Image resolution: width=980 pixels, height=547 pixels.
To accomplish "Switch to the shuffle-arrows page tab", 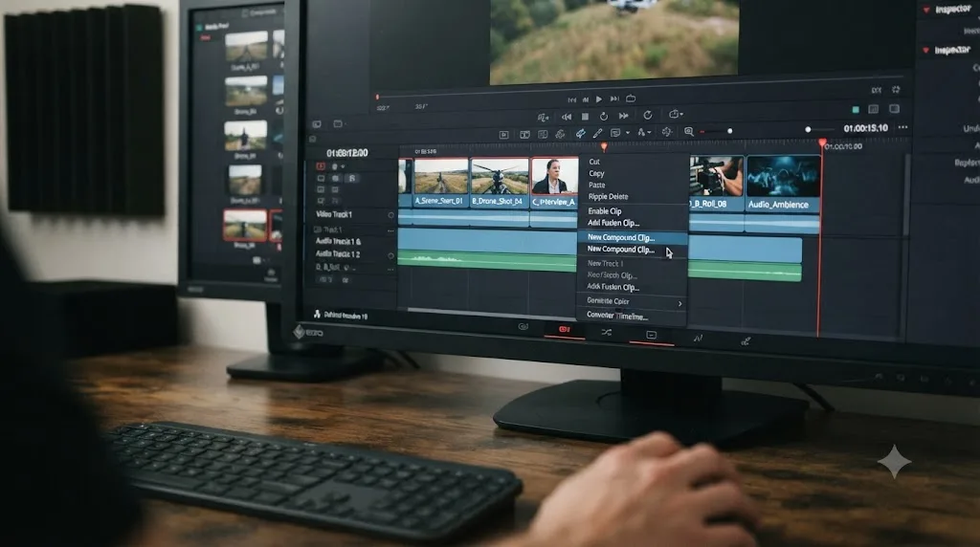I will click(x=606, y=333).
